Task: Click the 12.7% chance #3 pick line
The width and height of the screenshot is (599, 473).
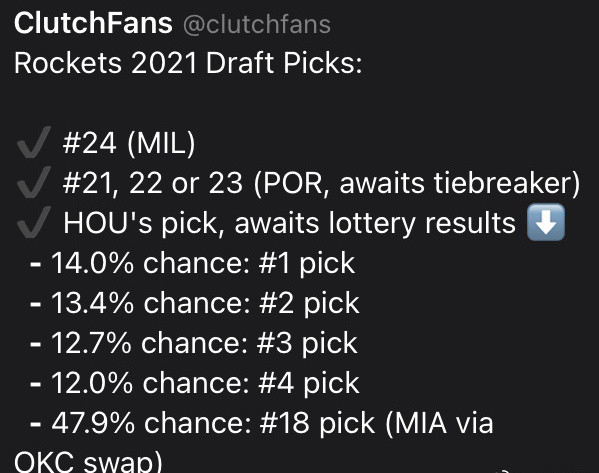Action: (x=194, y=343)
